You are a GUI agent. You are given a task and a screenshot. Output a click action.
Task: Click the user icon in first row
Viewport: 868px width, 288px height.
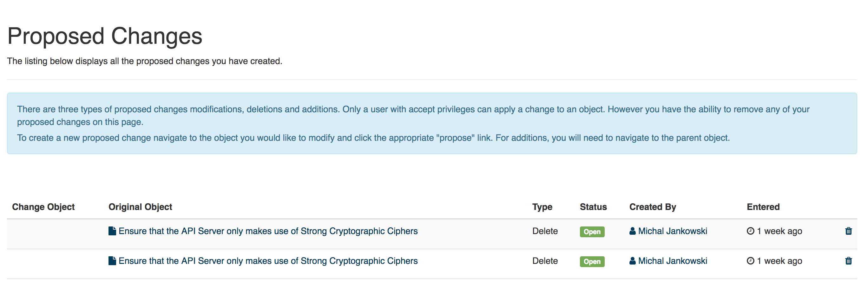[x=633, y=231]
